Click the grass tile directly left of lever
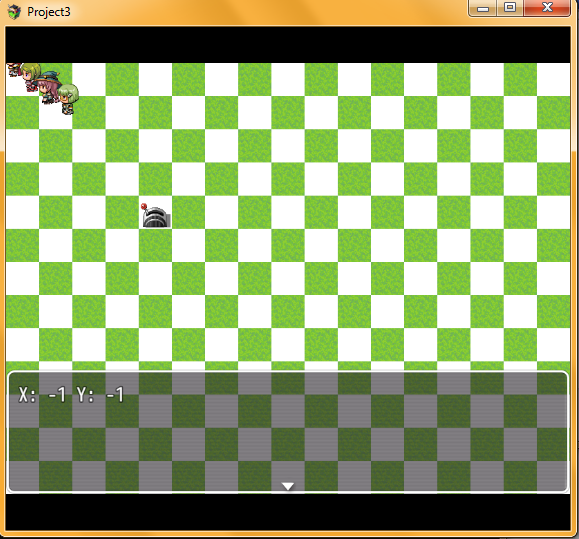The image size is (579, 539). [x=122, y=212]
